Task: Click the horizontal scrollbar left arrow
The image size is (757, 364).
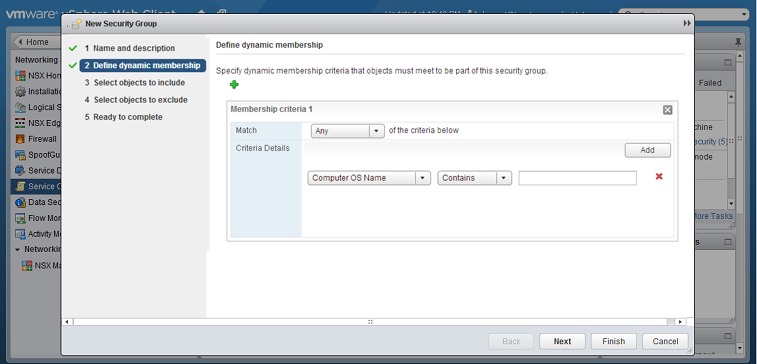Action: click(x=67, y=322)
